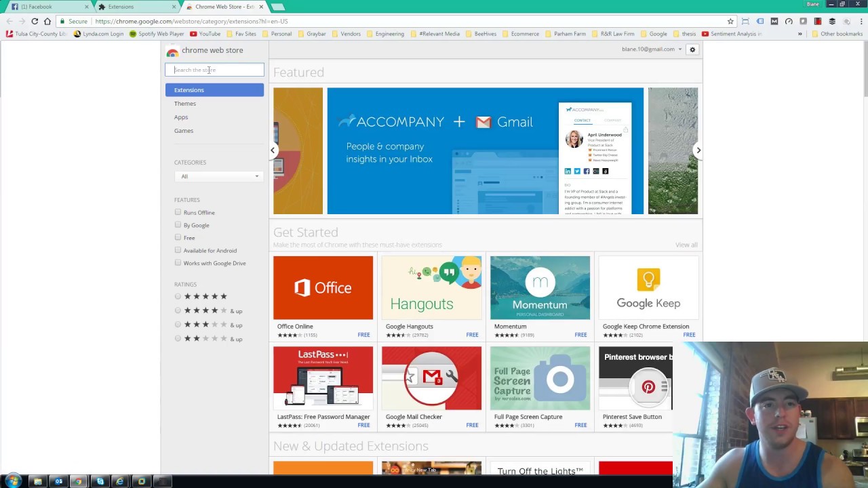868x488 pixels.
Task: Click View all for Get Started
Action: click(x=686, y=245)
